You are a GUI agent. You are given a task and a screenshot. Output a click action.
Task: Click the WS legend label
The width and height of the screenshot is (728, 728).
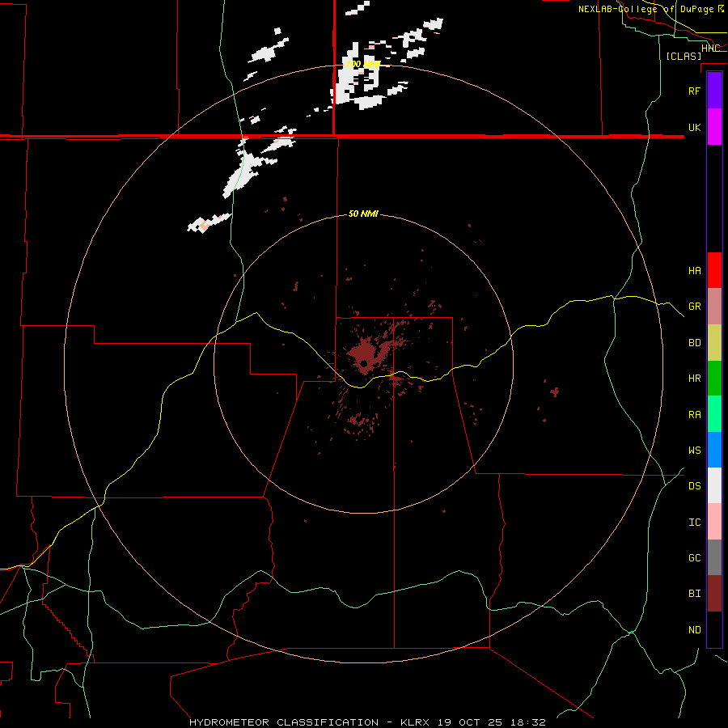click(x=694, y=450)
